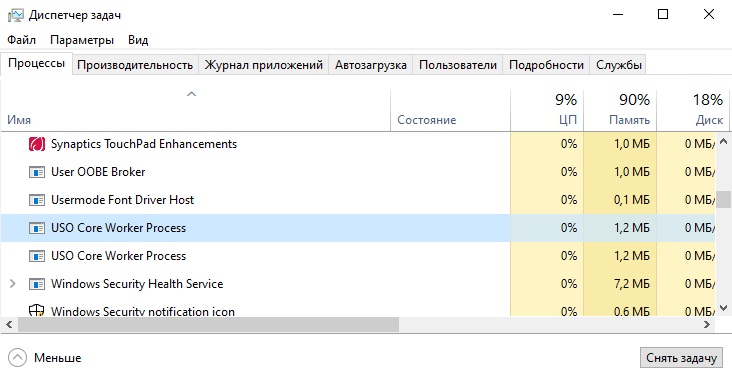
Task: Click the Synaptics TouchPad Enhancements icon
Action: 37,144
